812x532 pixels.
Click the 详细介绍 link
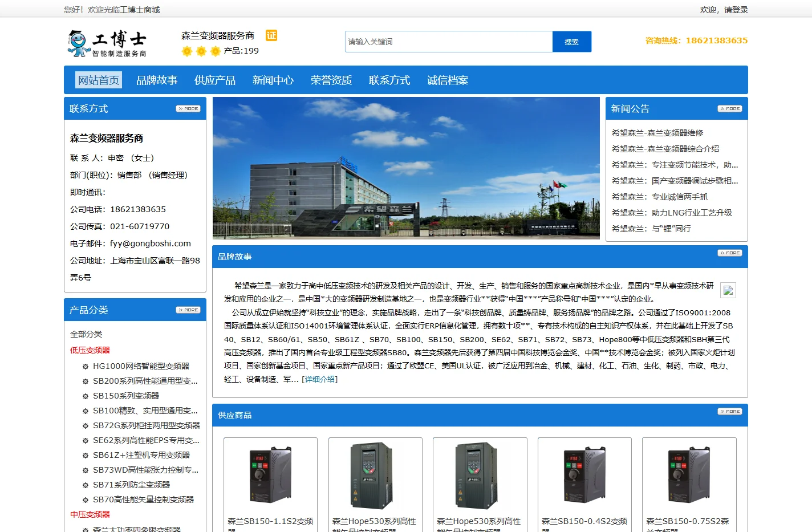[320, 379]
